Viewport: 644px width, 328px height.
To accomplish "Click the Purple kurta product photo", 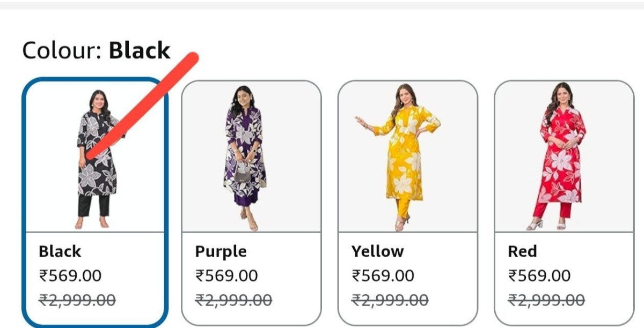I will (x=248, y=155).
